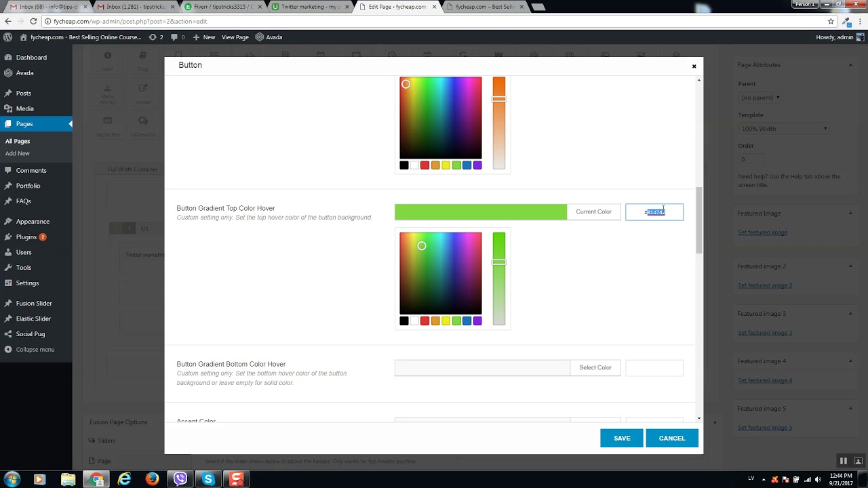The height and width of the screenshot is (488, 868).
Task: Switch to the Twitter marketing browser tab
Action: (311, 7)
